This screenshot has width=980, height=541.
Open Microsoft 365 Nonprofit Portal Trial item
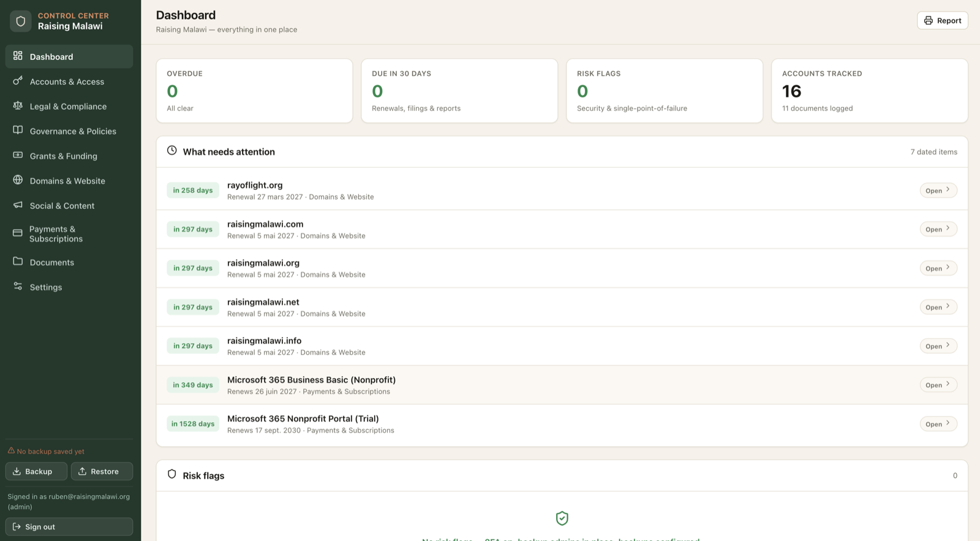click(x=938, y=424)
